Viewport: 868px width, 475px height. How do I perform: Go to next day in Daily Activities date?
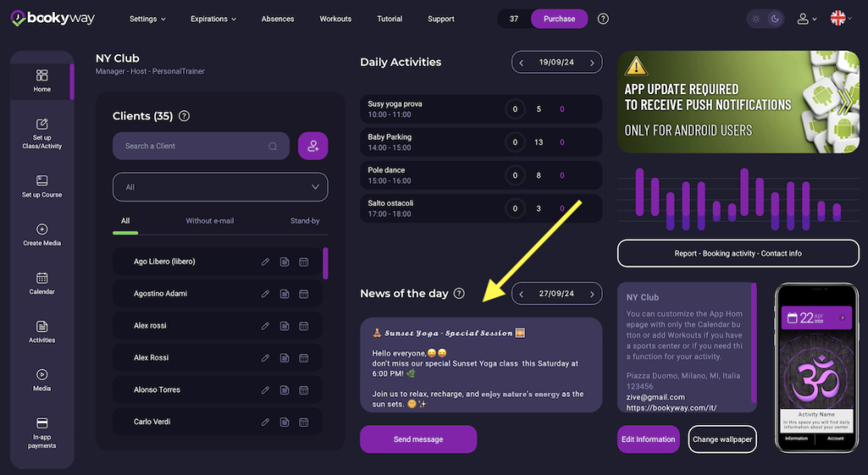pyautogui.click(x=592, y=62)
